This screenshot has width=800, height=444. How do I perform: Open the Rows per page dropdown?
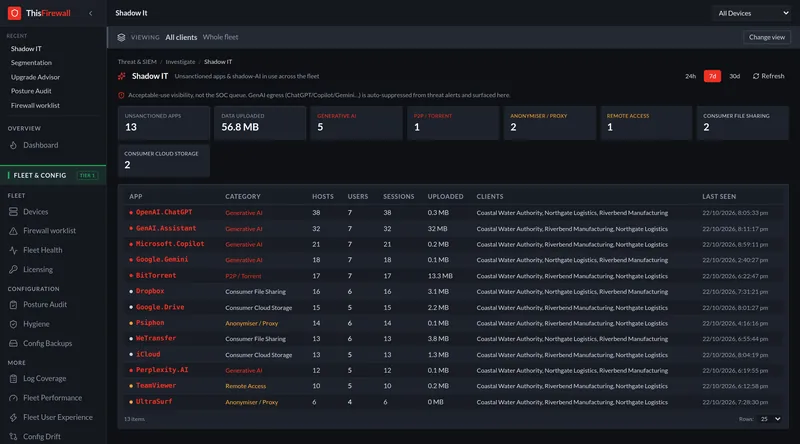pyautogui.click(x=770, y=419)
